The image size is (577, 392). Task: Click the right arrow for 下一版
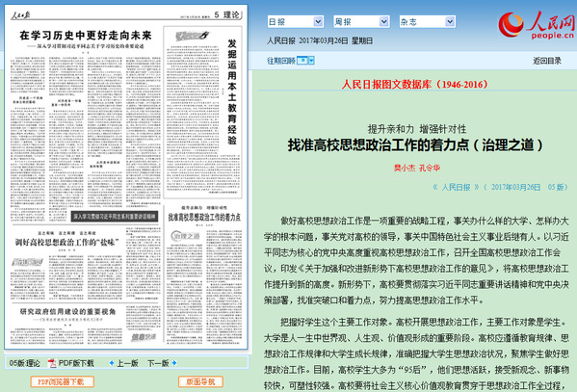[174, 363]
